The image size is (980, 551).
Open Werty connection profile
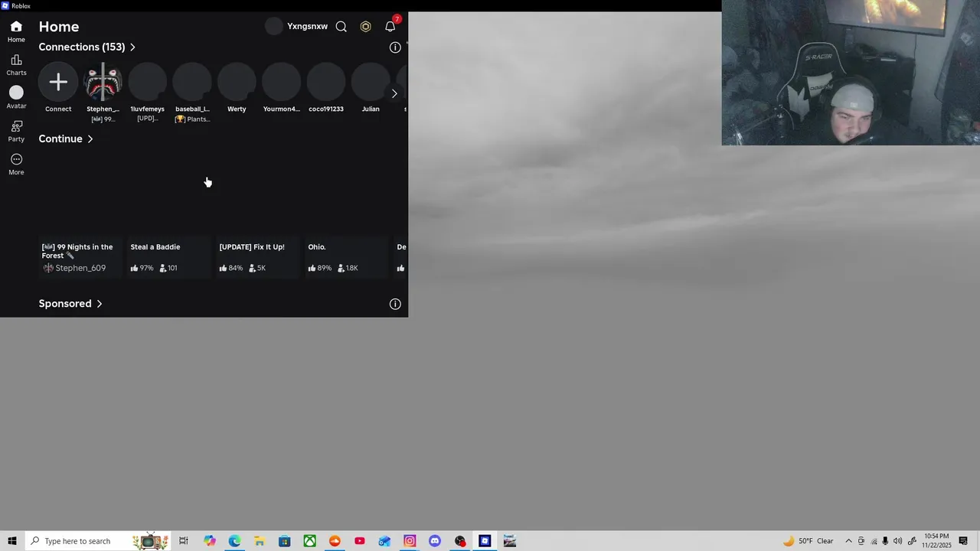coord(237,83)
